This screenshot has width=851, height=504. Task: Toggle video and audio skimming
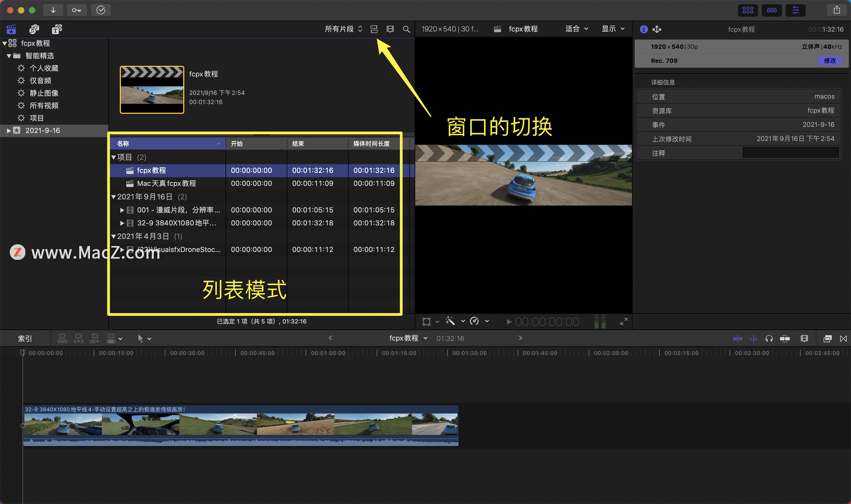coord(738,339)
